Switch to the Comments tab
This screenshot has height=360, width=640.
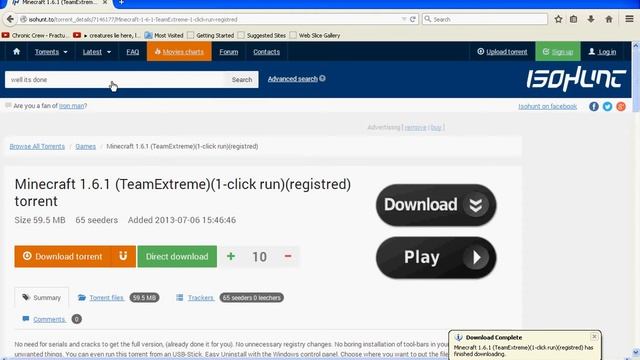pos(49,319)
